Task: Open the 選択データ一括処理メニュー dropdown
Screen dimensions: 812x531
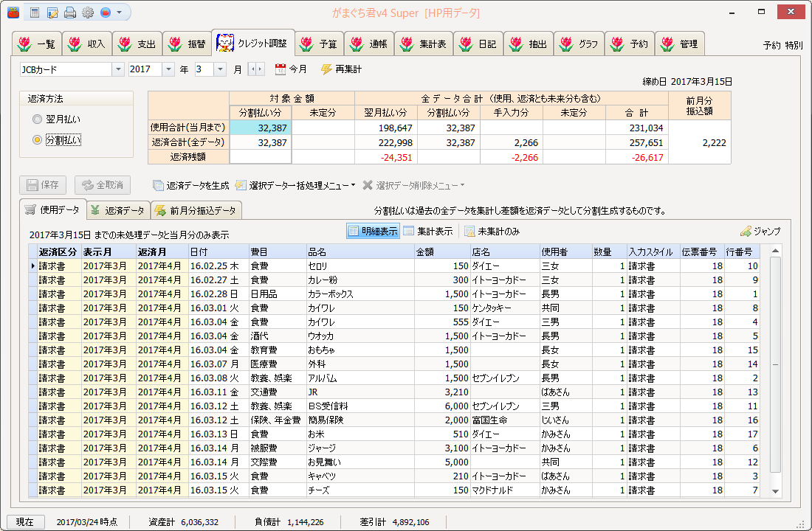Action: click(295, 185)
